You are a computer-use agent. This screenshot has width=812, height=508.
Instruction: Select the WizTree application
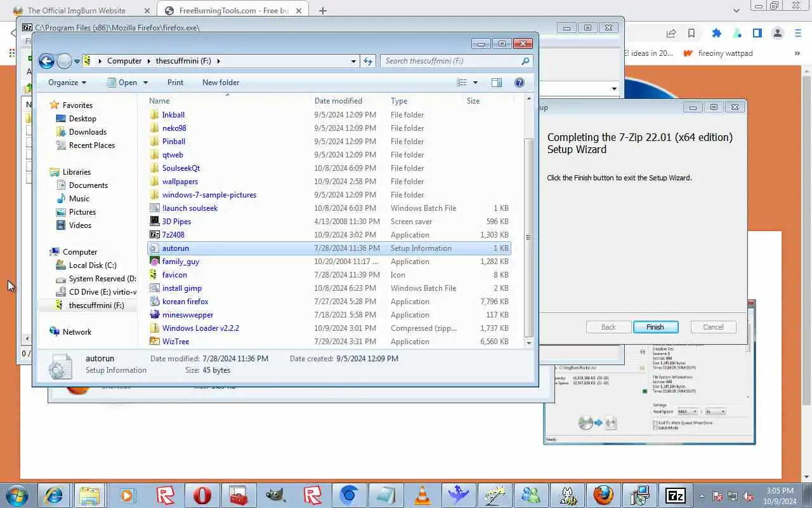point(176,342)
